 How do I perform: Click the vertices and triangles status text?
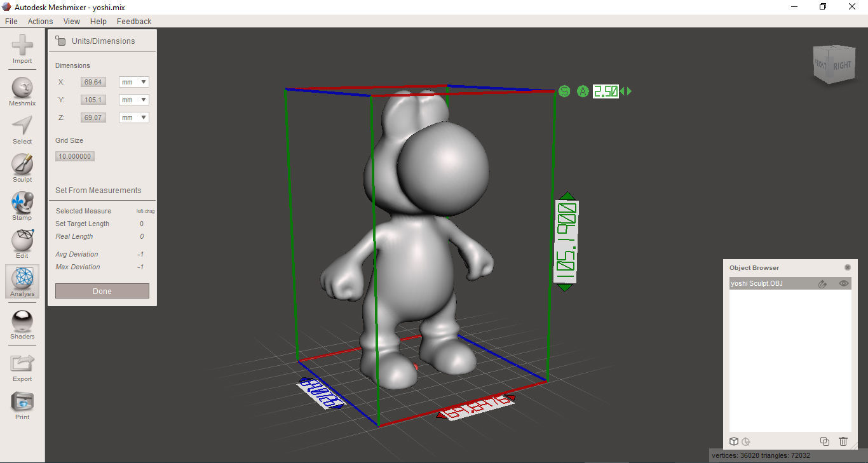[761, 455]
